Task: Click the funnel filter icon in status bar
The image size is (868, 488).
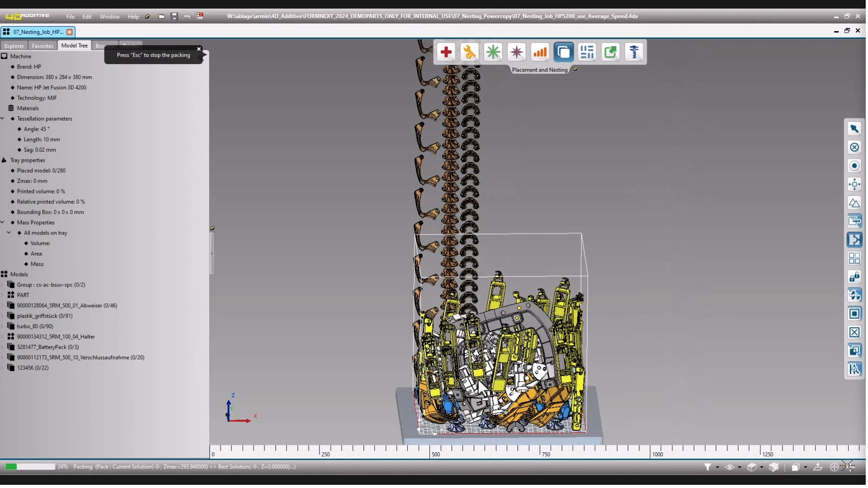Action: (x=708, y=468)
